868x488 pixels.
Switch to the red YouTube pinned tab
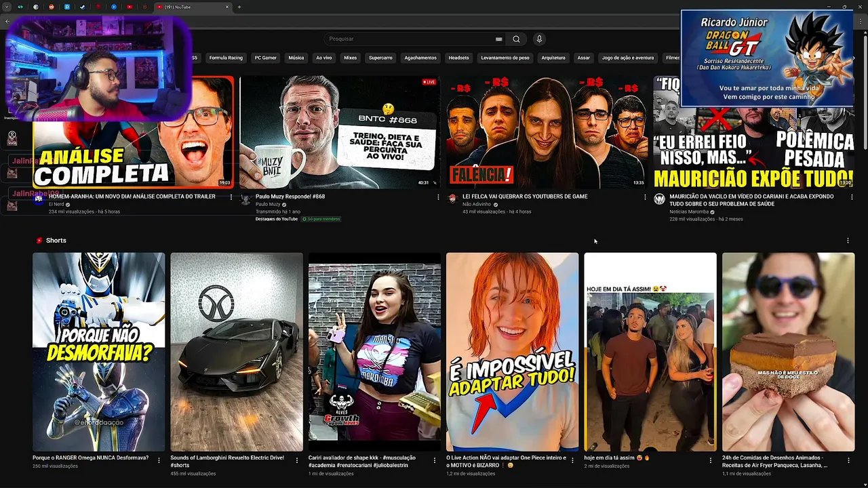pyautogui.click(x=130, y=7)
